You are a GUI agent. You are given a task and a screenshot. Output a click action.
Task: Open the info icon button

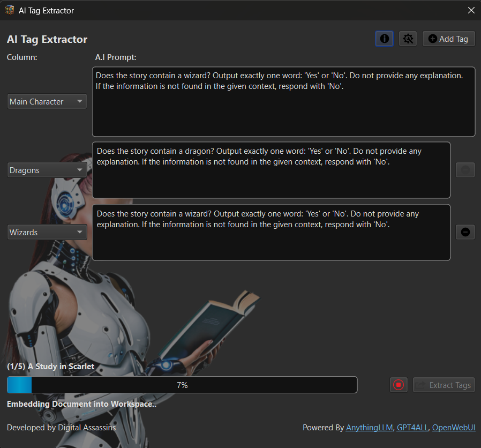pyautogui.click(x=384, y=39)
